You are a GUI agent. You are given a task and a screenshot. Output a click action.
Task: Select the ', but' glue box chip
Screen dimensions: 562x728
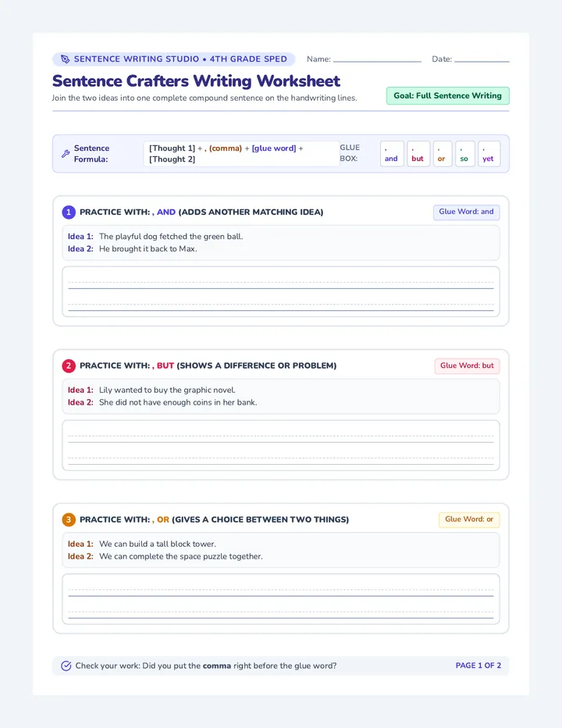click(418, 154)
